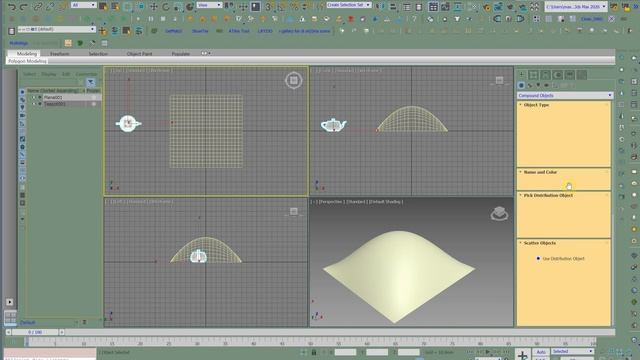Viewport: 640px width, 360px height.
Task: Open the 'Compound Objects' category dropdown
Action: click(x=565, y=96)
